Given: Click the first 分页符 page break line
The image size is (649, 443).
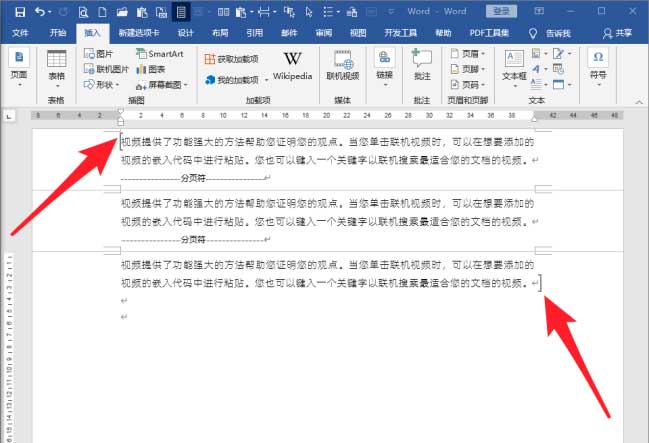Looking at the screenshot, I should [195, 178].
